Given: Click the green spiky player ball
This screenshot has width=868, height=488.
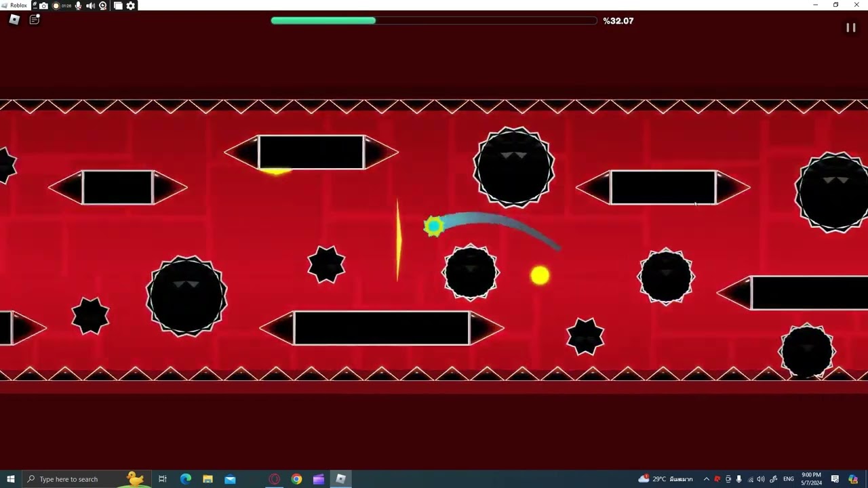Looking at the screenshot, I should (434, 226).
